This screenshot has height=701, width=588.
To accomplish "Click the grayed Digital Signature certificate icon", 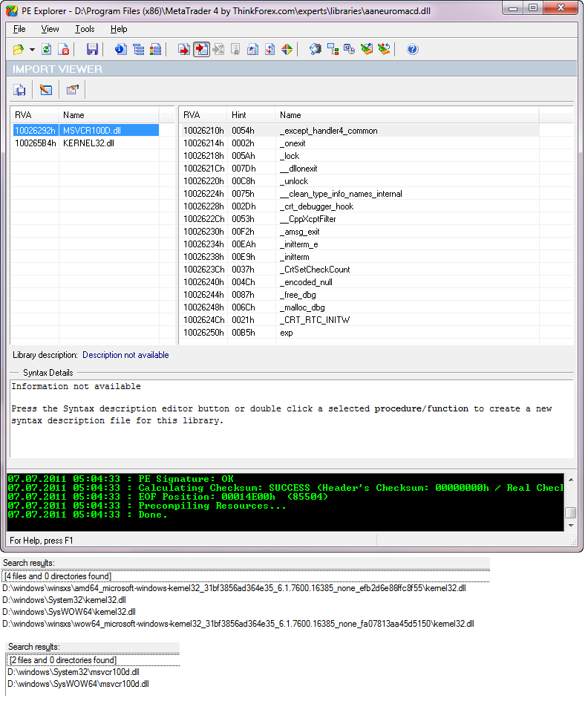I will click(x=235, y=50).
